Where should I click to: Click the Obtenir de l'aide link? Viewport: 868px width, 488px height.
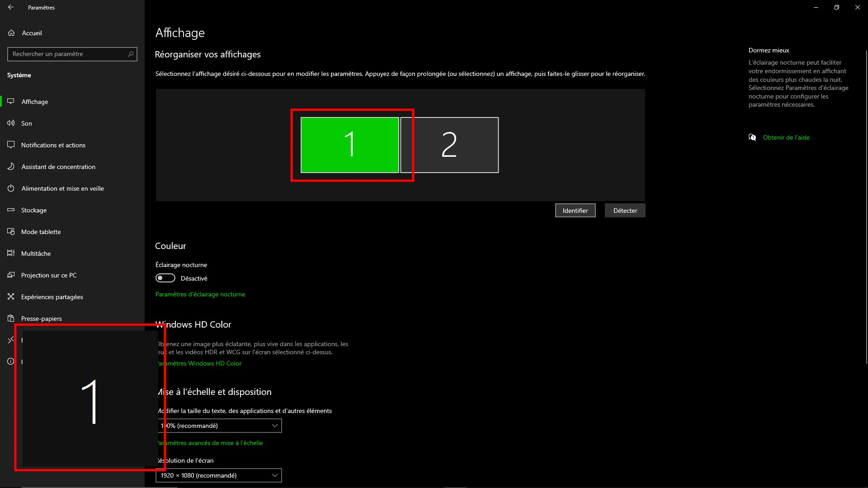(x=786, y=137)
